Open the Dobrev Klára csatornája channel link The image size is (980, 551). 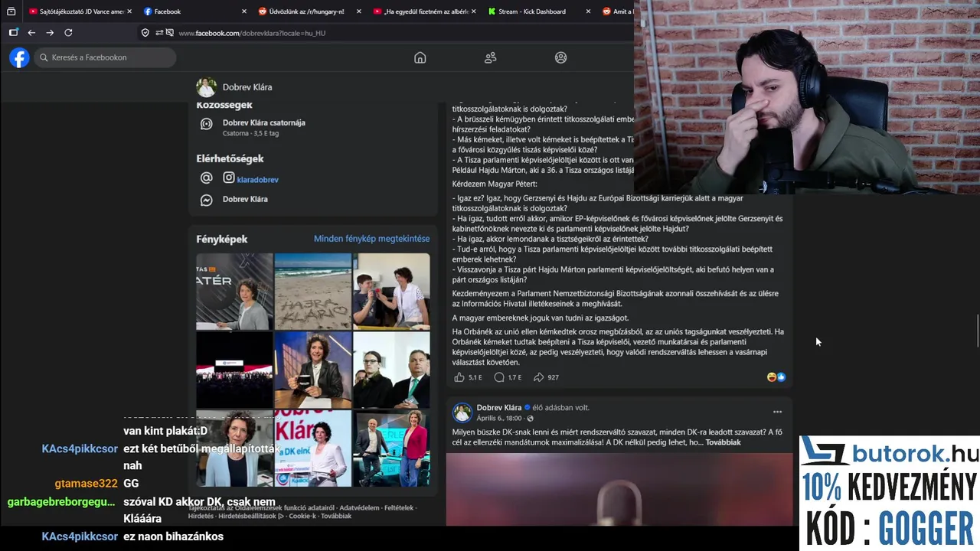coord(264,122)
